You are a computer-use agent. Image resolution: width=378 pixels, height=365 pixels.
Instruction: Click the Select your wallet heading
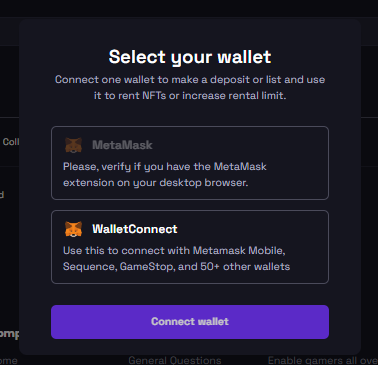(190, 57)
